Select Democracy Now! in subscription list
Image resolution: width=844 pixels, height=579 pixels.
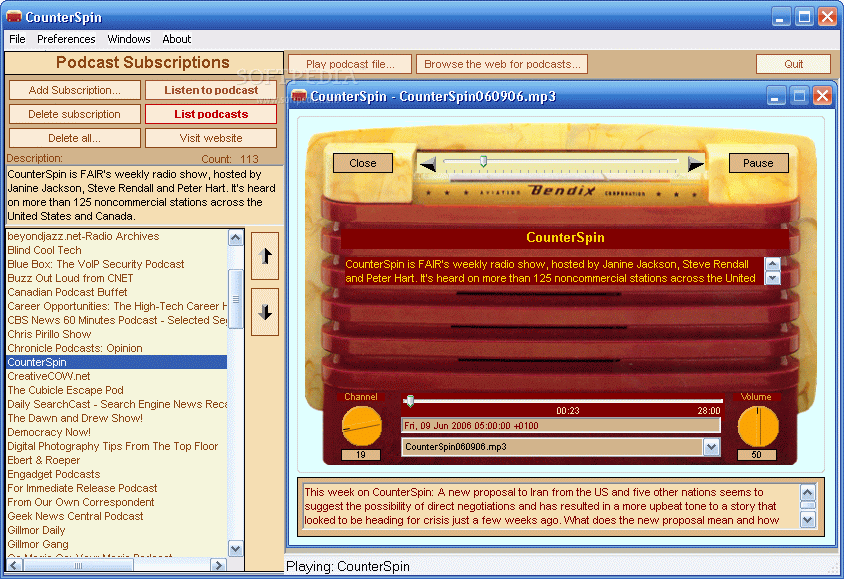[49, 432]
